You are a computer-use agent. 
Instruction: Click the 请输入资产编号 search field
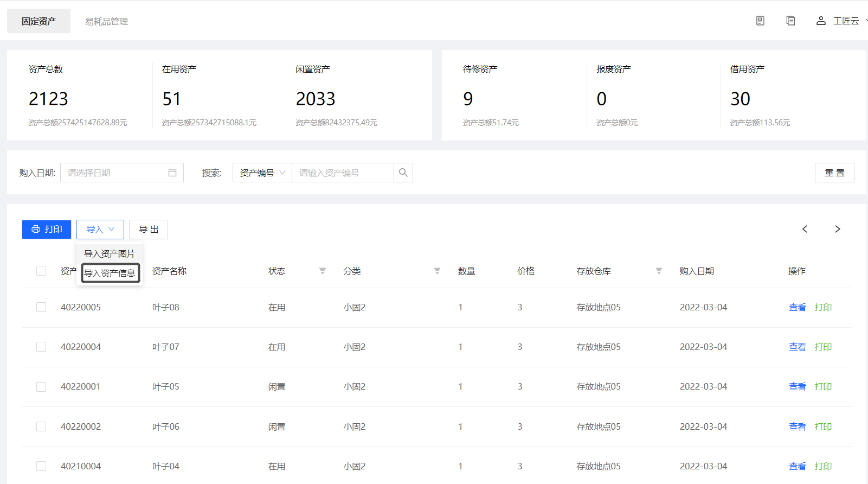coord(343,173)
